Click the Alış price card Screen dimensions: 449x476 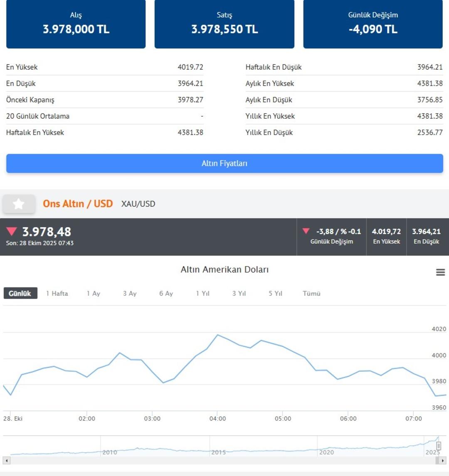pos(76,24)
